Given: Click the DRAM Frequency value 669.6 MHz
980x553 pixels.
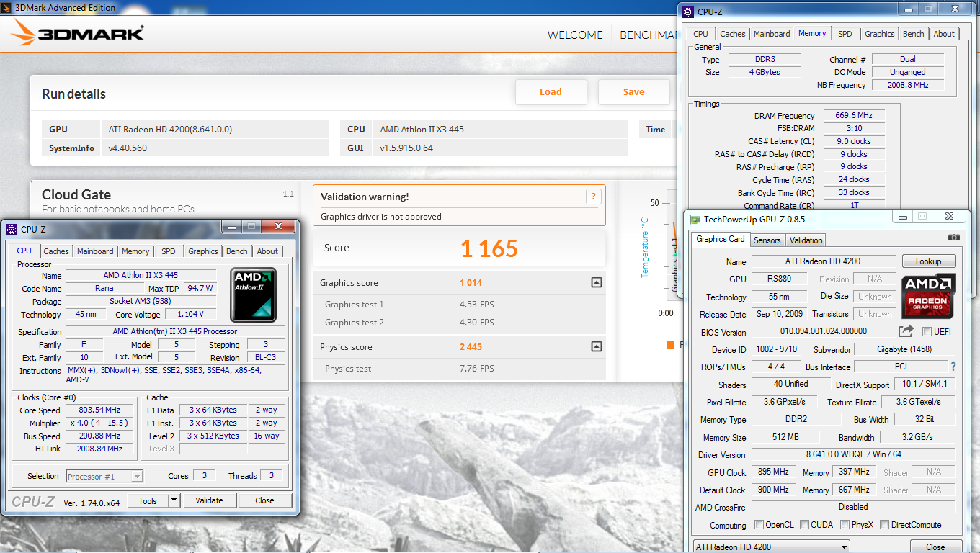Looking at the screenshot, I should [x=853, y=115].
